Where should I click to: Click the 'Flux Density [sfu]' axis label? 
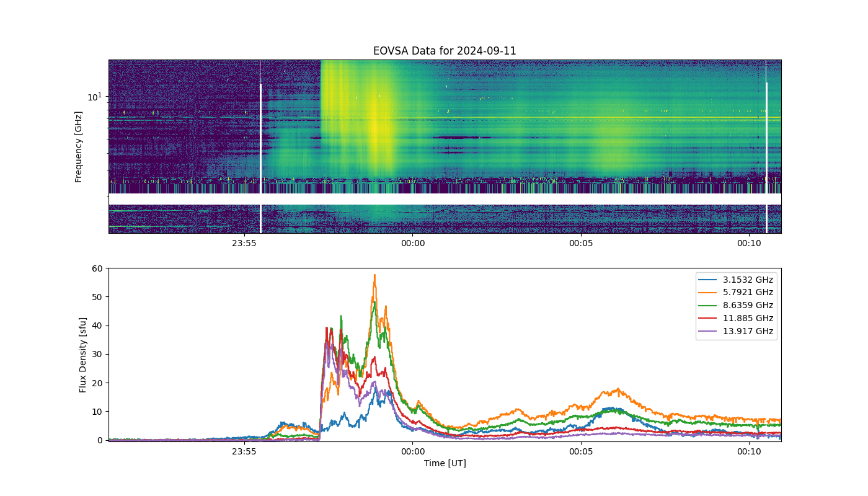pyautogui.click(x=82, y=355)
